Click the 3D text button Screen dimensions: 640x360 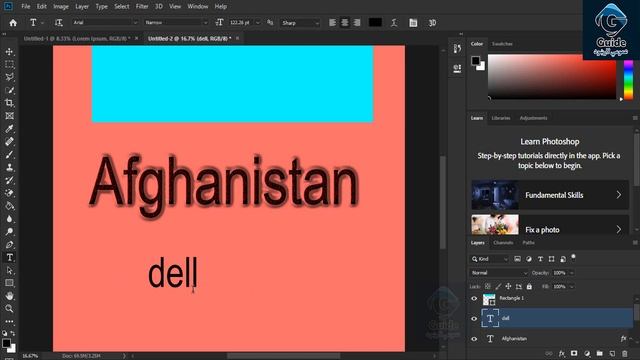(x=432, y=23)
